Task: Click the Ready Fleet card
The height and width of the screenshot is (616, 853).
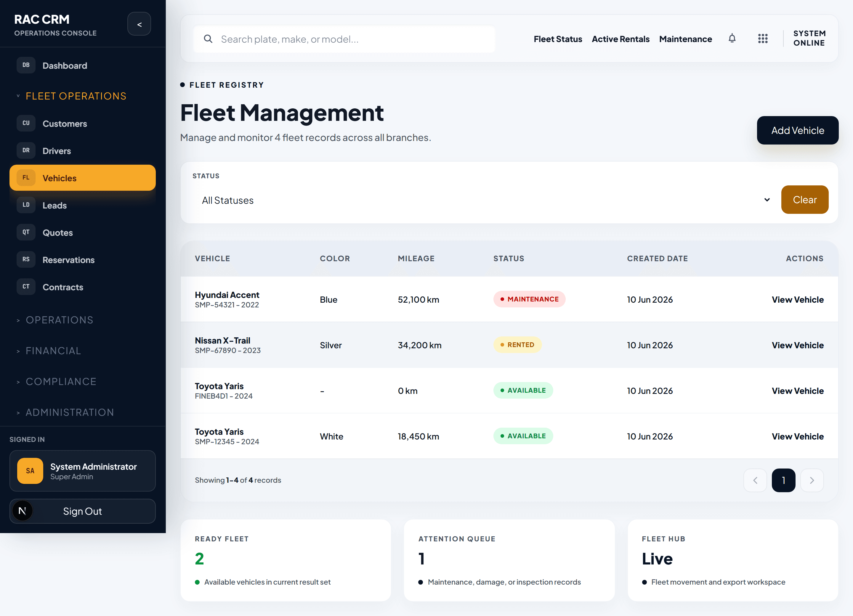Action: pyautogui.click(x=286, y=560)
